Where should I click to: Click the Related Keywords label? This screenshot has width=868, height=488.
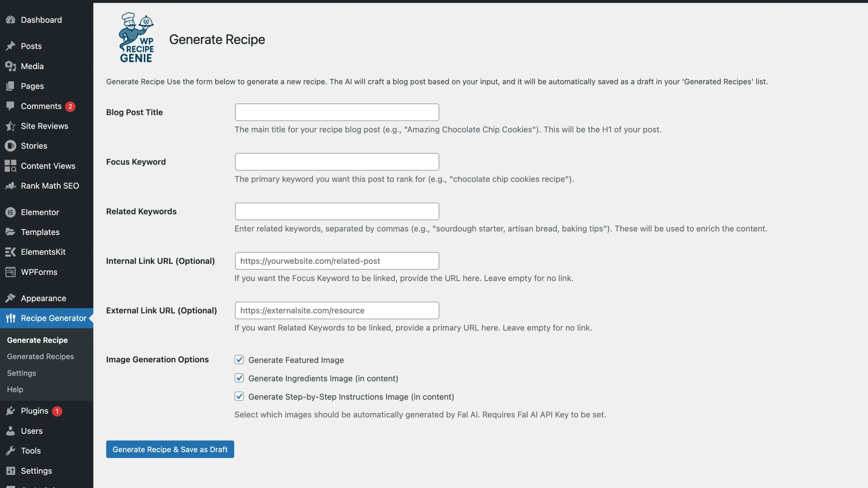(x=141, y=211)
